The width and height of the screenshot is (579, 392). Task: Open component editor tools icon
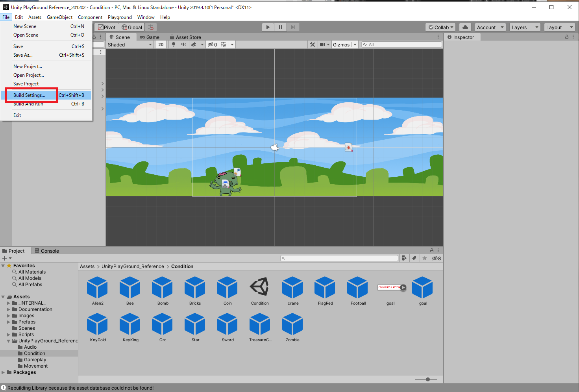313,44
